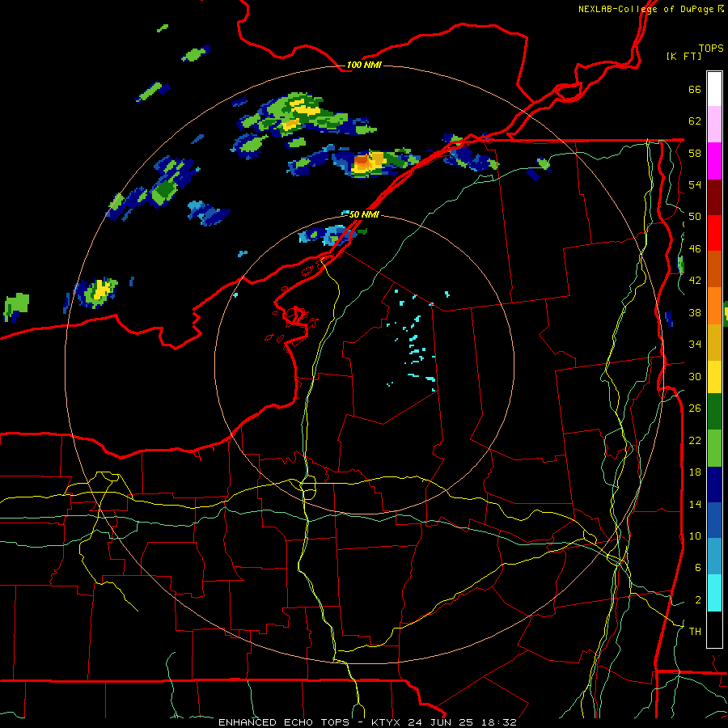This screenshot has height=728, width=728.
Task: Click the orange-red storm core echo
Action: click(362, 162)
